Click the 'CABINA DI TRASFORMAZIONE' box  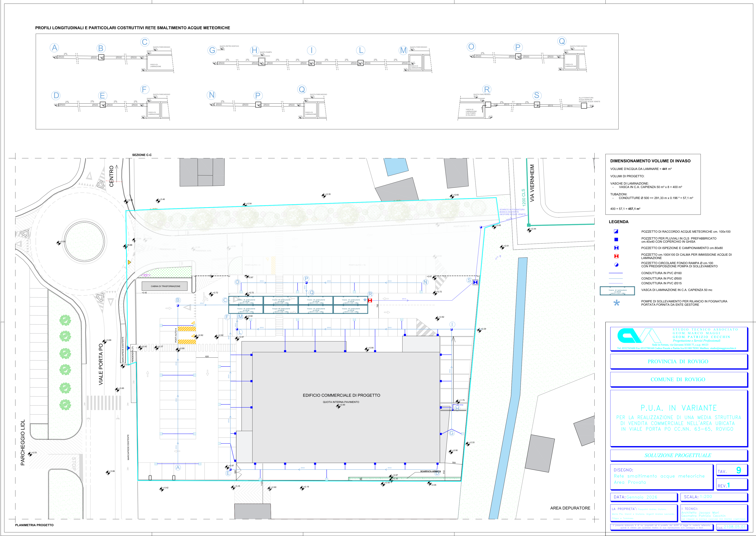tap(165, 286)
